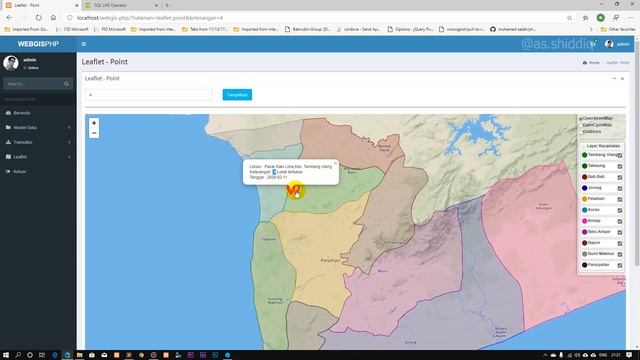Image resolution: width=640 pixels, height=360 pixels.
Task: Click the Kintap pink color swatch
Action: coord(584,221)
